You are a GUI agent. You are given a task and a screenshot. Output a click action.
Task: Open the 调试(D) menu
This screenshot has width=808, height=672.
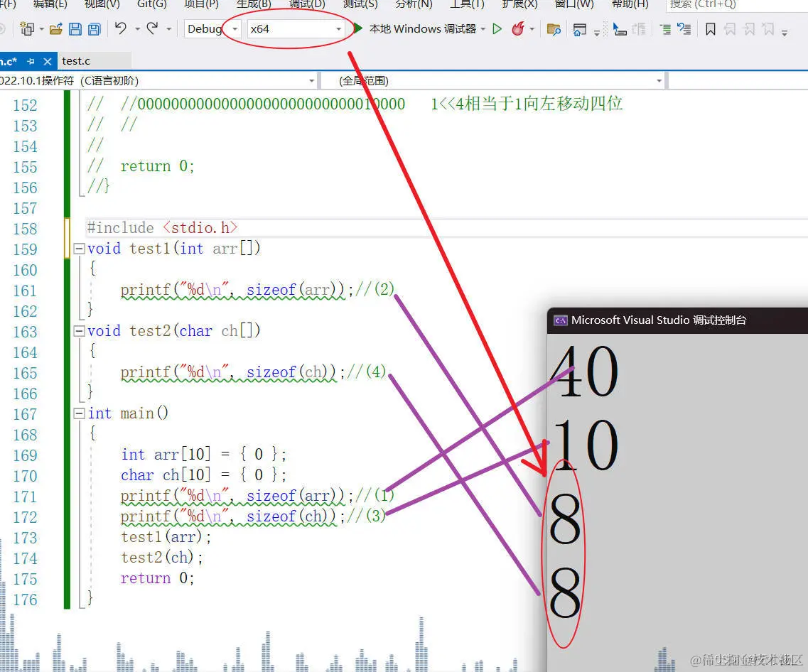307,4
